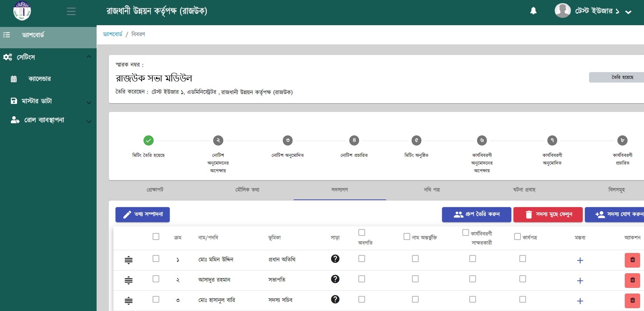The image size is (644, 311).
Task: Click response question mark for মোঃ মমিন উদ্দিন
Action: (x=335, y=259)
